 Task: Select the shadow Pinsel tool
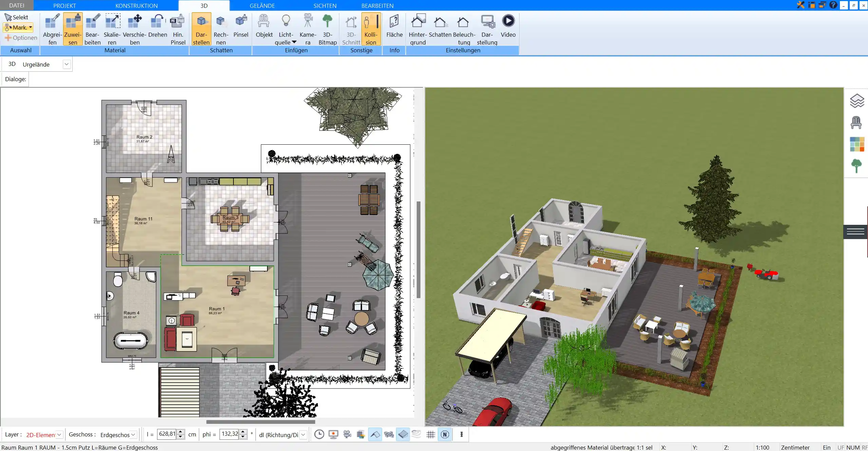tap(241, 26)
